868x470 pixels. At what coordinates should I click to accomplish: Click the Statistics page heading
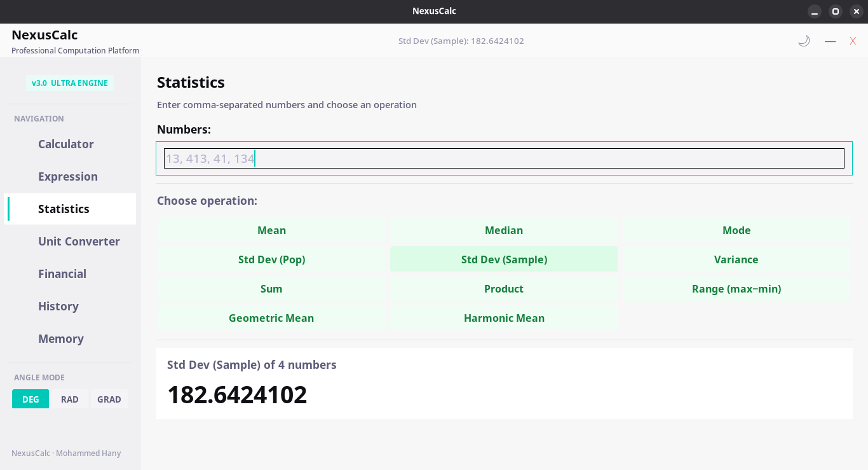(x=191, y=83)
